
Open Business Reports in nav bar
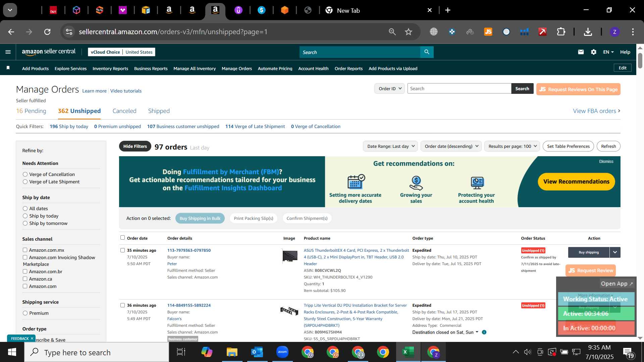(151, 68)
